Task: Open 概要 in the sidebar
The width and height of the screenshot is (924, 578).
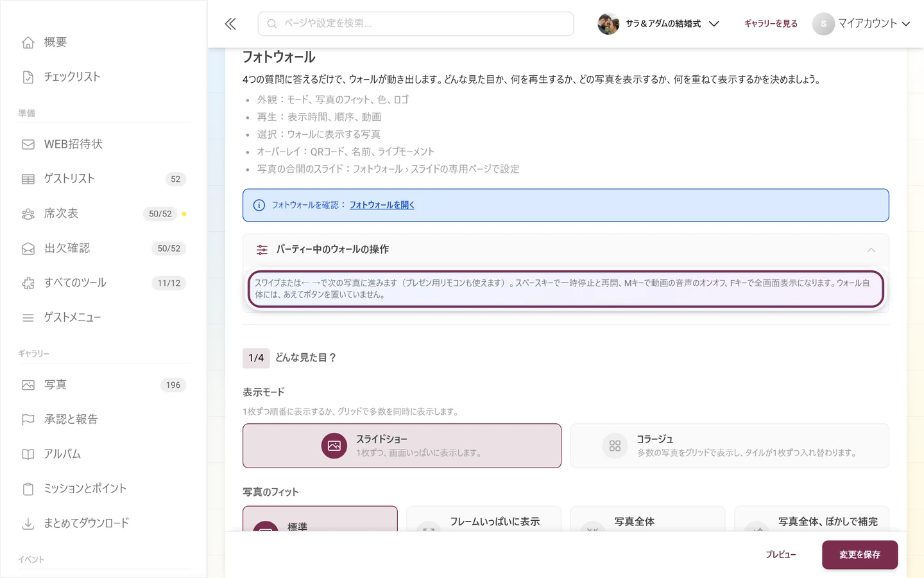Action: tap(103, 42)
